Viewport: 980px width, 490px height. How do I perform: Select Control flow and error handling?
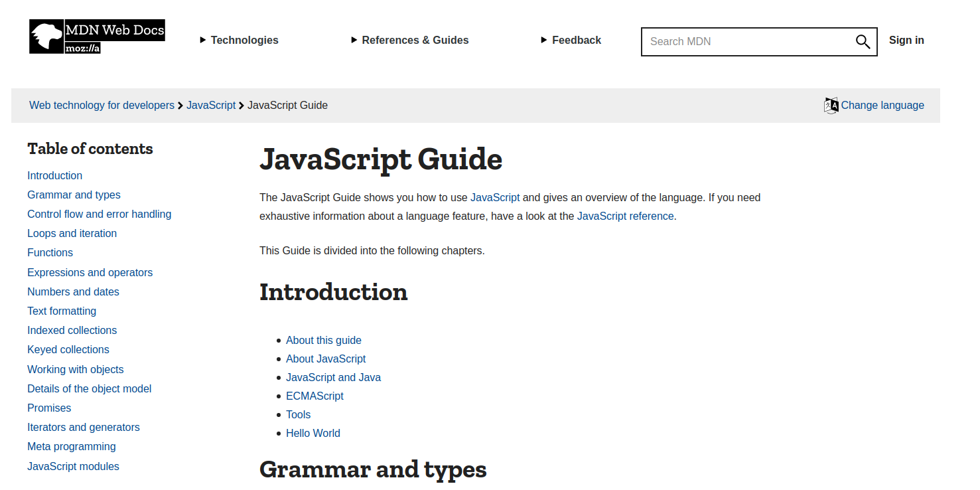click(99, 214)
